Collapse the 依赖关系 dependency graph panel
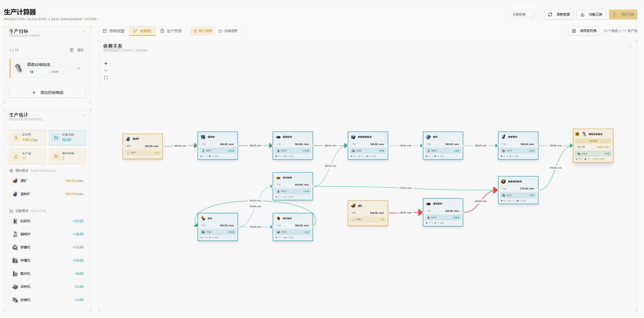 pyautogui.click(x=630, y=47)
